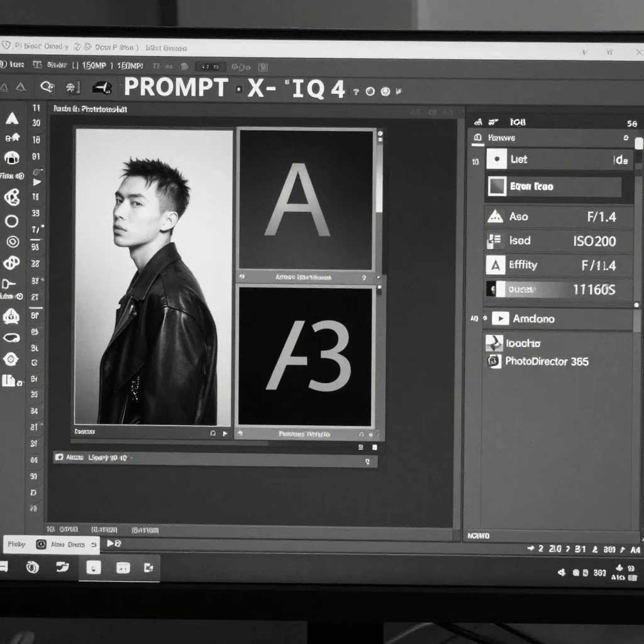Select the white arrow tool atop left toolbar

(x=12, y=118)
